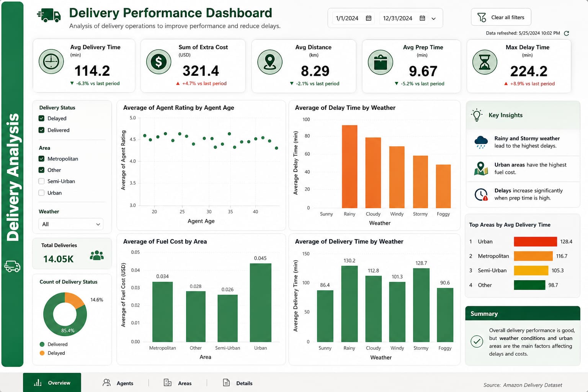
Task: Click the Foggy bar in Delay Time chart
Action: (x=443, y=186)
